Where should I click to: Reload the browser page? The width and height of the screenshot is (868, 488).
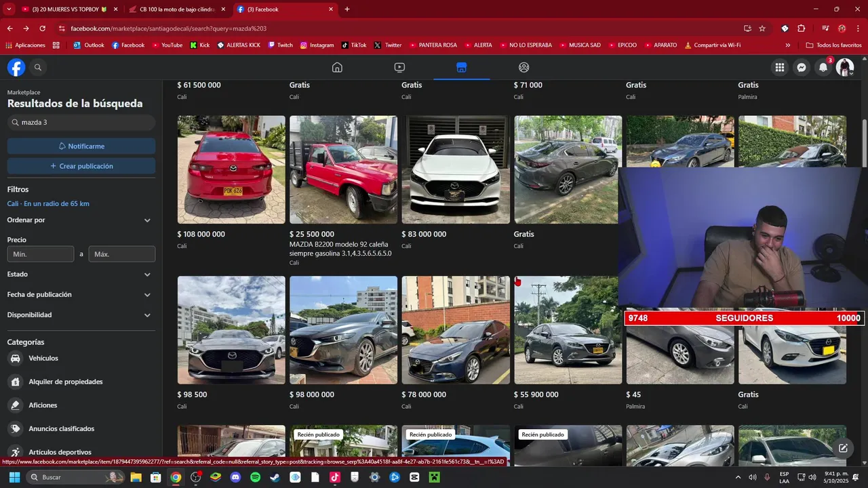(42, 28)
